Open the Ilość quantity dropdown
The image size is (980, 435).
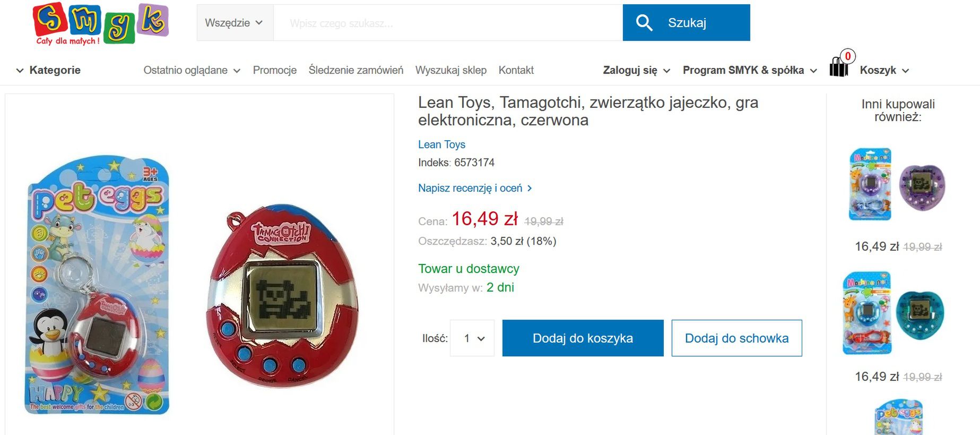pyautogui.click(x=472, y=338)
